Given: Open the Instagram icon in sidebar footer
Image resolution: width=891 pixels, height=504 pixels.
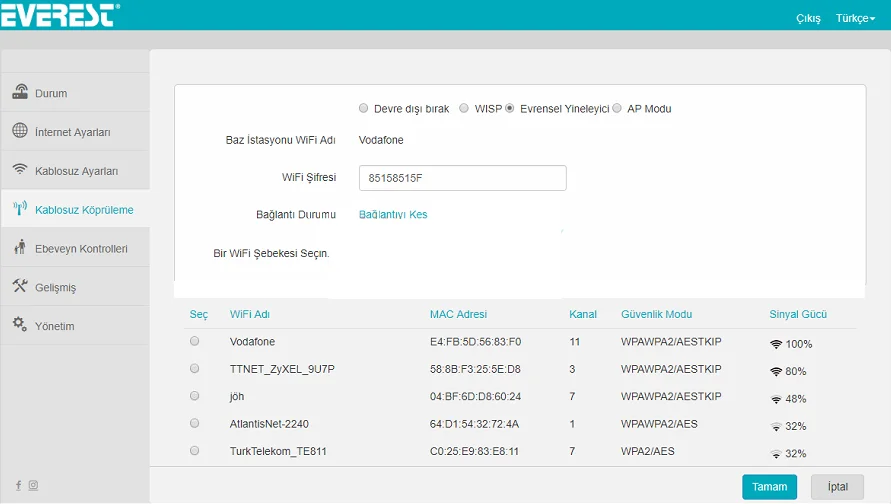Looking at the screenshot, I should pos(33,486).
